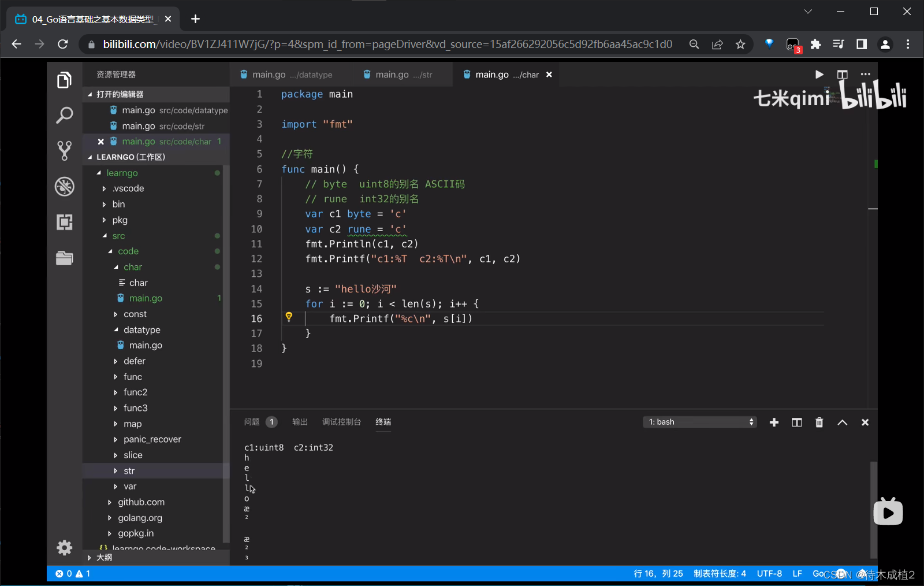Click the terminal panel scrollbar
Image resolution: width=924 pixels, height=586 pixels.
coord(873,510)
